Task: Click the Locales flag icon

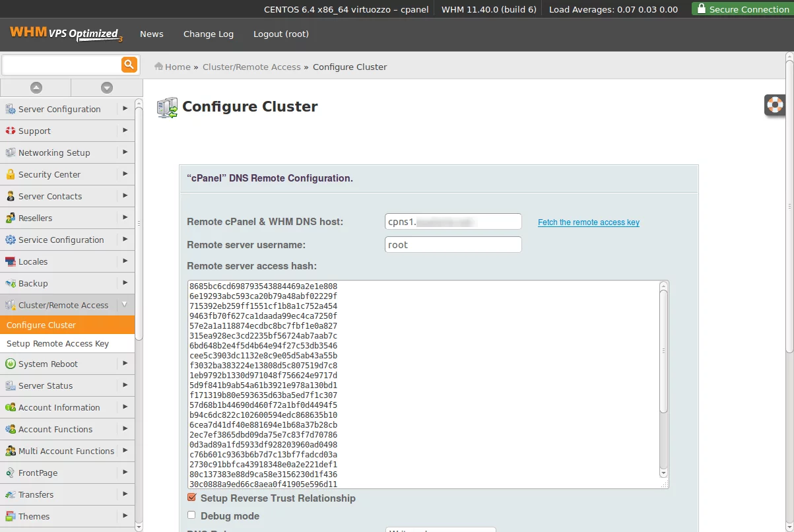Action: (x=10, y=261)
